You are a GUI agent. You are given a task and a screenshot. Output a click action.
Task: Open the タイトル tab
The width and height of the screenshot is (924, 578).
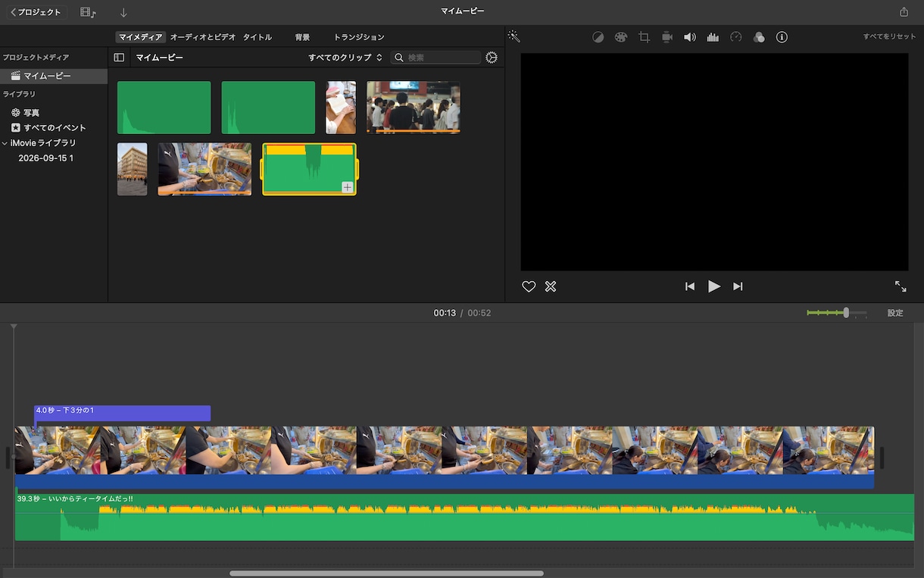258,37
